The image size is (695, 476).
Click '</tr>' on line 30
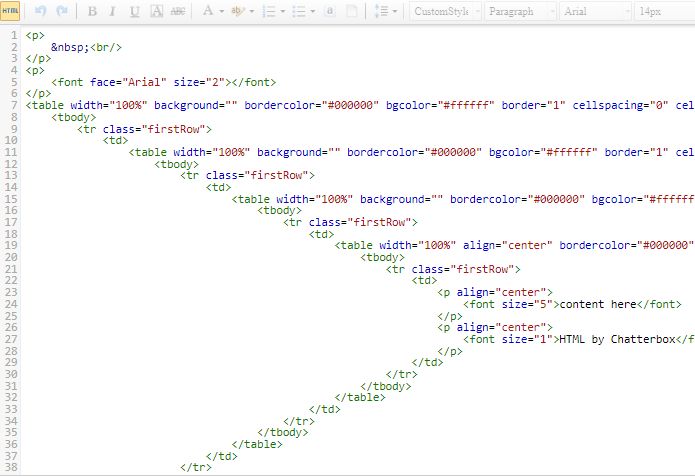(x=402, y=375)
